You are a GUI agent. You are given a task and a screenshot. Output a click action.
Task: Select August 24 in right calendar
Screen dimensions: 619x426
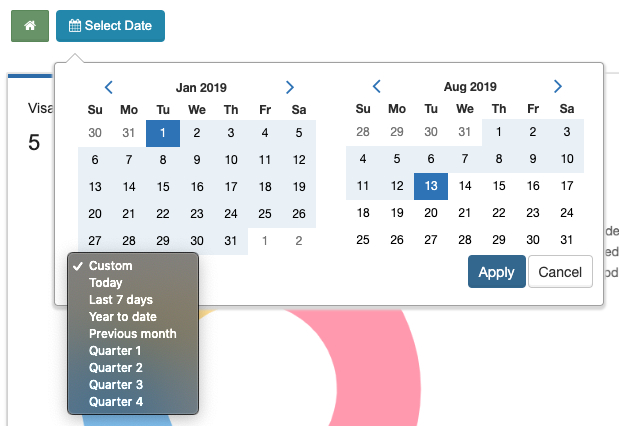[x=567, y=213]
